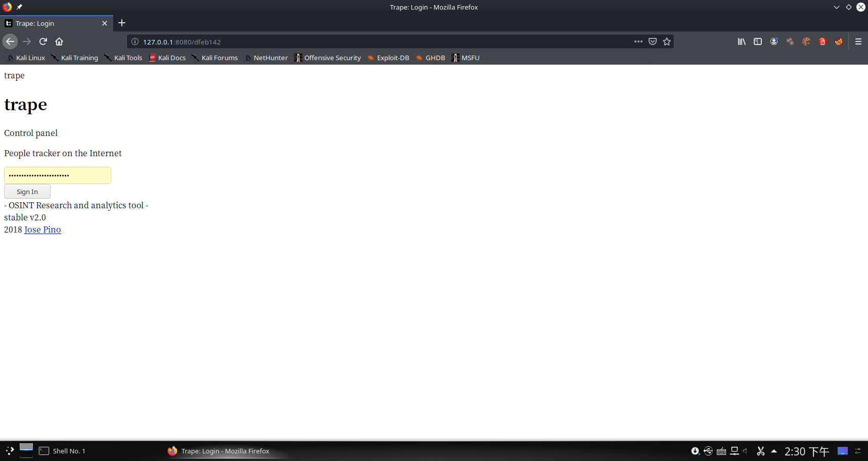Open Kali Forums bookmark
Viewport: 868px width, 461px height.
pos(215,58)
